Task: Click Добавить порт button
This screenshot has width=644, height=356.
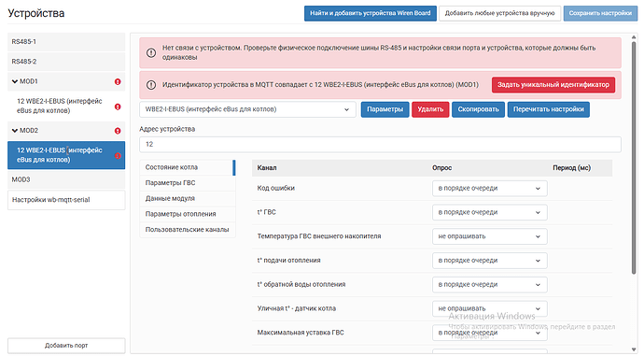Action: click(66, 346)
